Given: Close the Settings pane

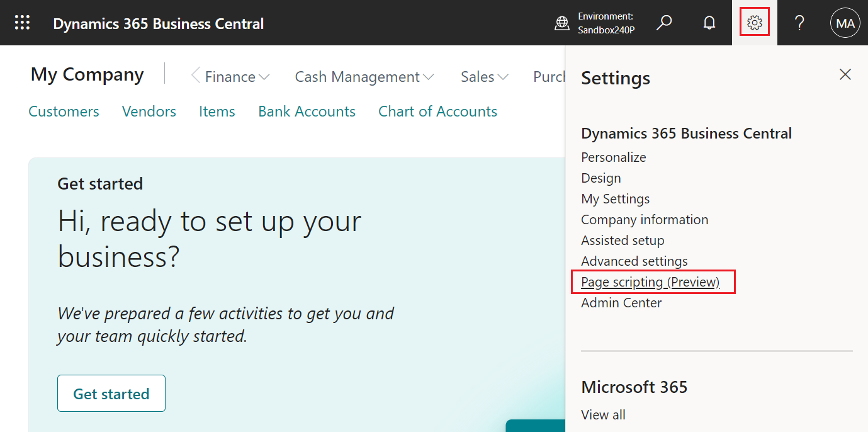Looking at the screenshot, I should click(845, 74).
